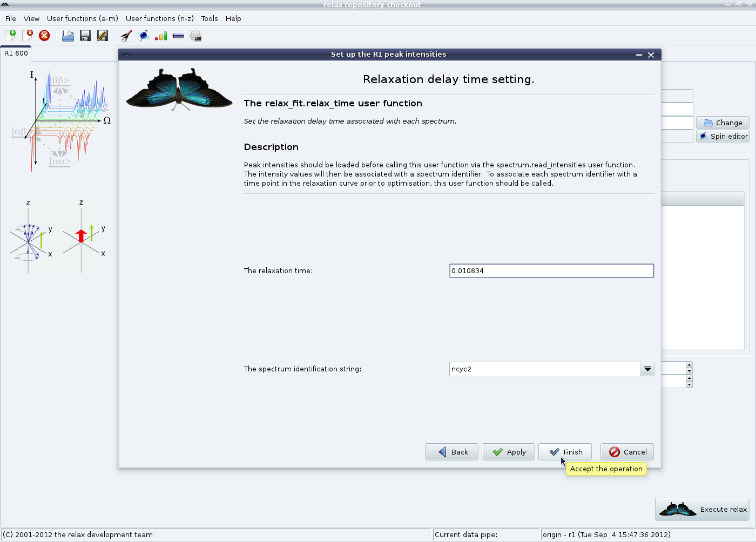Cancel the relaxation time wizard
756x542 pixels.
627,452
